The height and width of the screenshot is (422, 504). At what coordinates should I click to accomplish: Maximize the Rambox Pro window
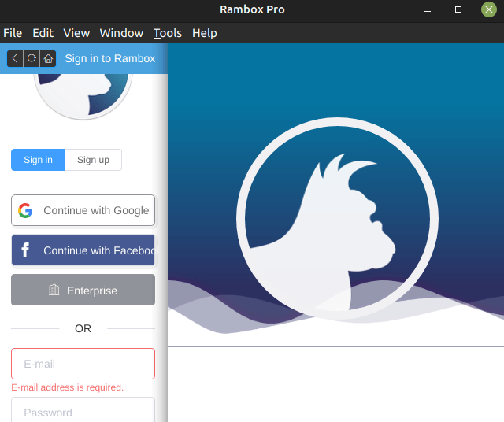458,9
